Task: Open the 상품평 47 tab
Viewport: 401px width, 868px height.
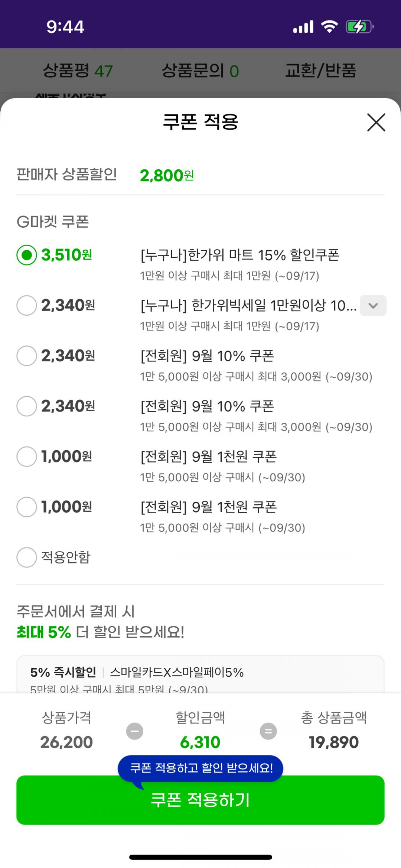Action: click(78, 71)
